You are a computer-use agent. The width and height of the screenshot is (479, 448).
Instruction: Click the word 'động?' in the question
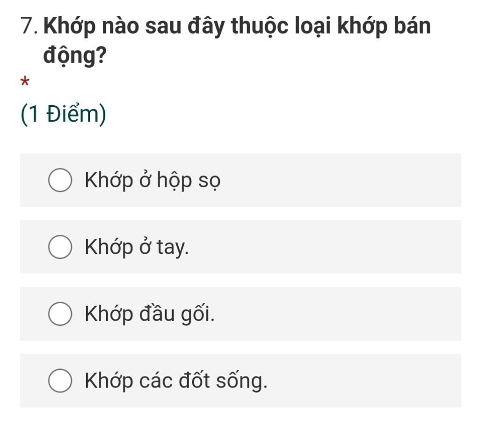point(74,56)
